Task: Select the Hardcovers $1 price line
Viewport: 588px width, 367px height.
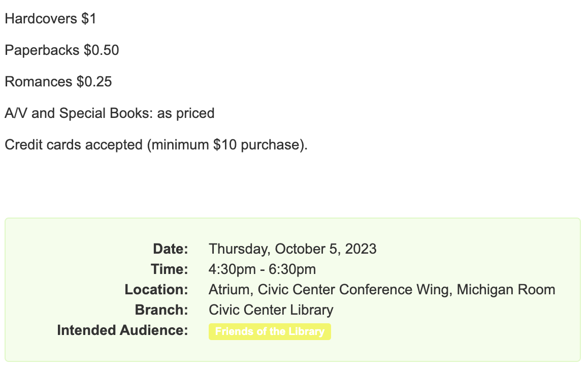Action: click(51, 19)
